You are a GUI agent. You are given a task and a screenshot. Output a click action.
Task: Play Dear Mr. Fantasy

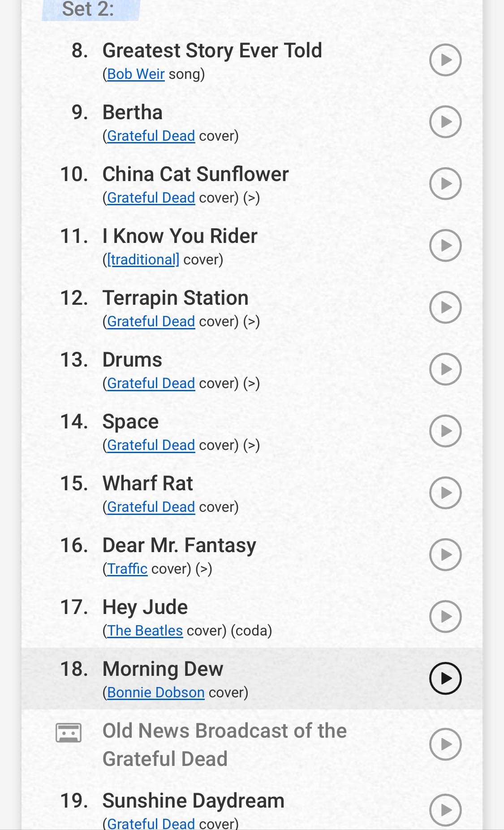pyautogui.click(x=445, y=554)
